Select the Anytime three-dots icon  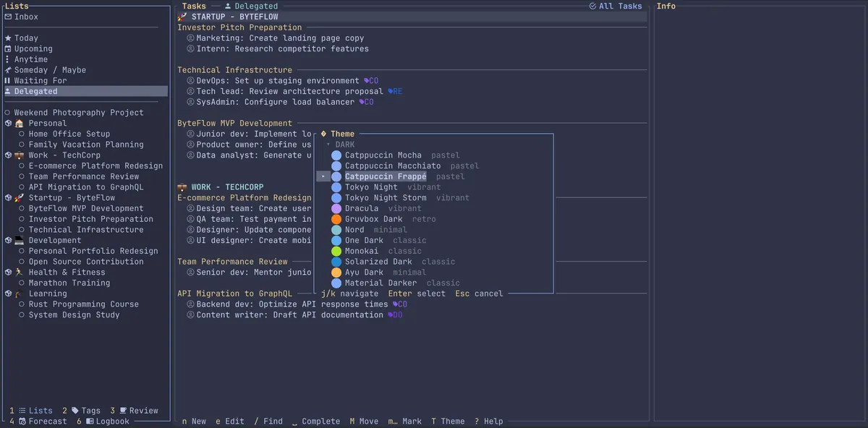pyautogui.click(x=8, y=59)
